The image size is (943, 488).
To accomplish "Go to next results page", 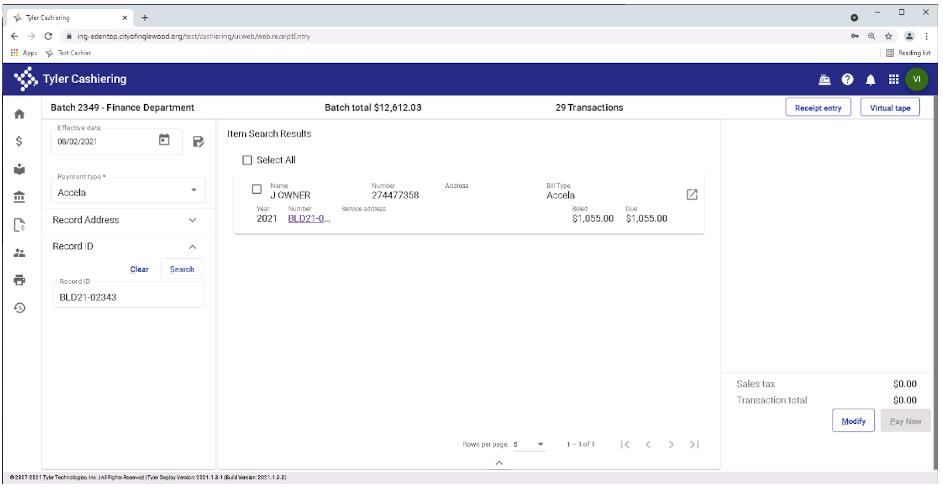I will coord(671,445).
